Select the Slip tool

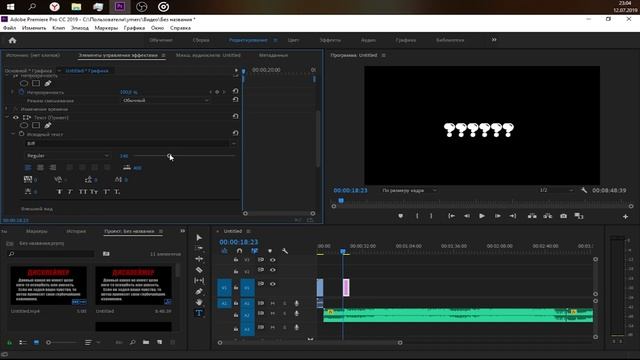[x=199, y=280]
